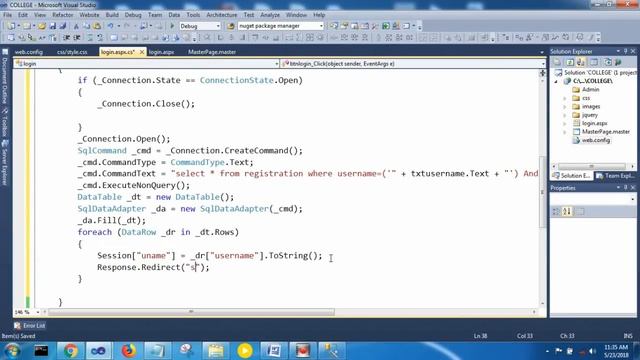Select the Solution Explorer bottom tab
This screenshot has height=360, width=640.
pos(572,176)
